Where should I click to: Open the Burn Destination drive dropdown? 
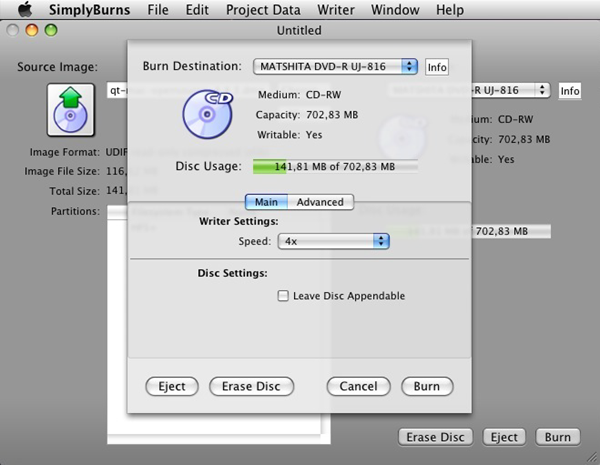point(335,66)
